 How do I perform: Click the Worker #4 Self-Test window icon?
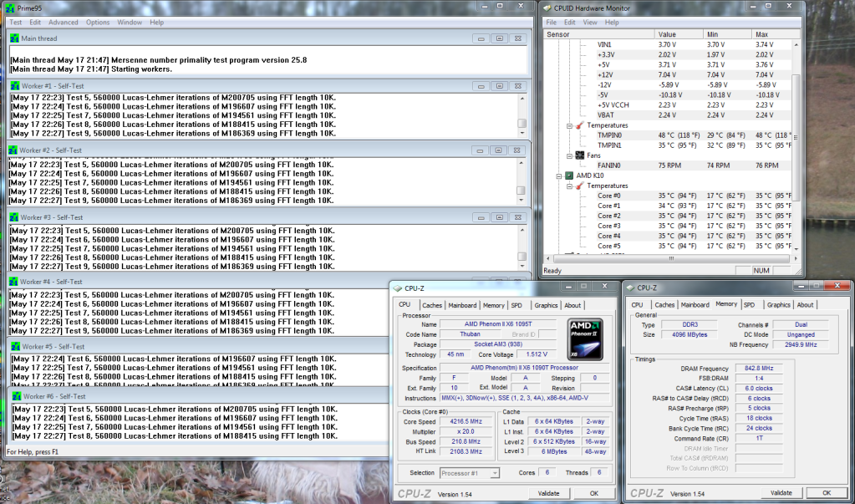13,282
